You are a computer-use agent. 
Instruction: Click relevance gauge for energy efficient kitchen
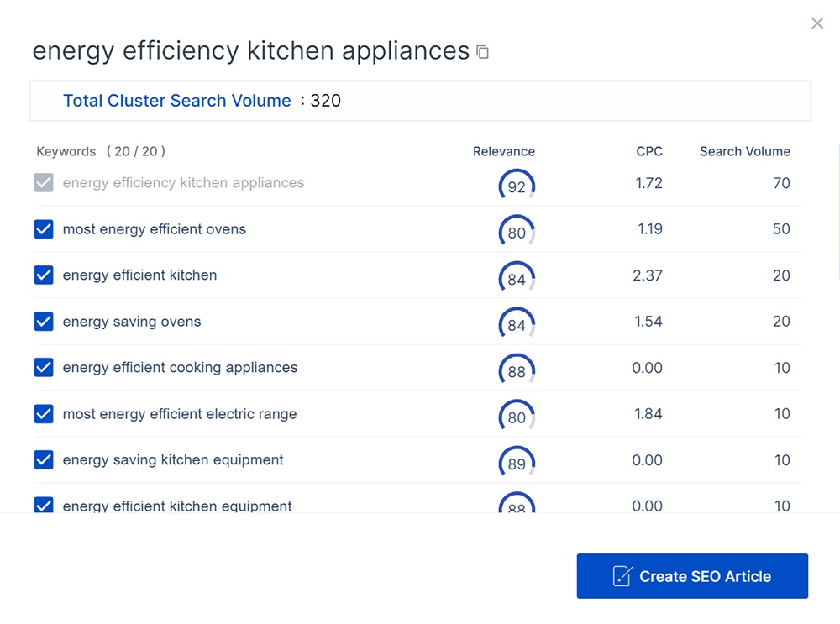[517, 277]
